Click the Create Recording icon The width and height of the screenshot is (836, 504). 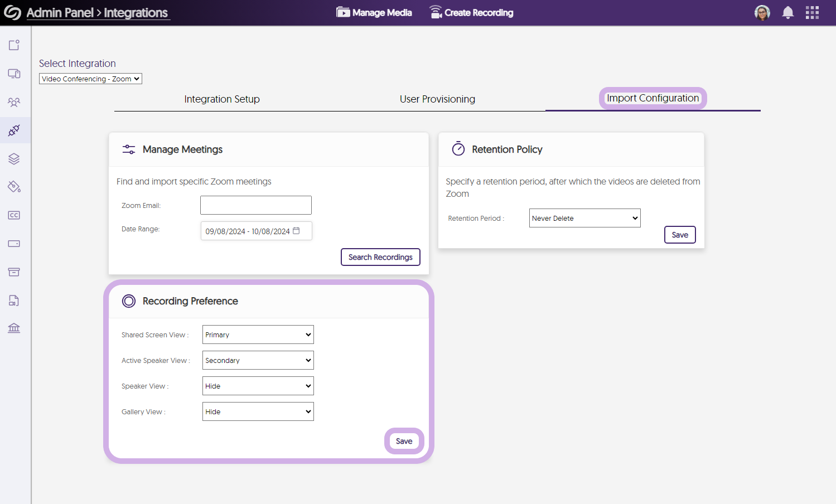click(436, 12)
